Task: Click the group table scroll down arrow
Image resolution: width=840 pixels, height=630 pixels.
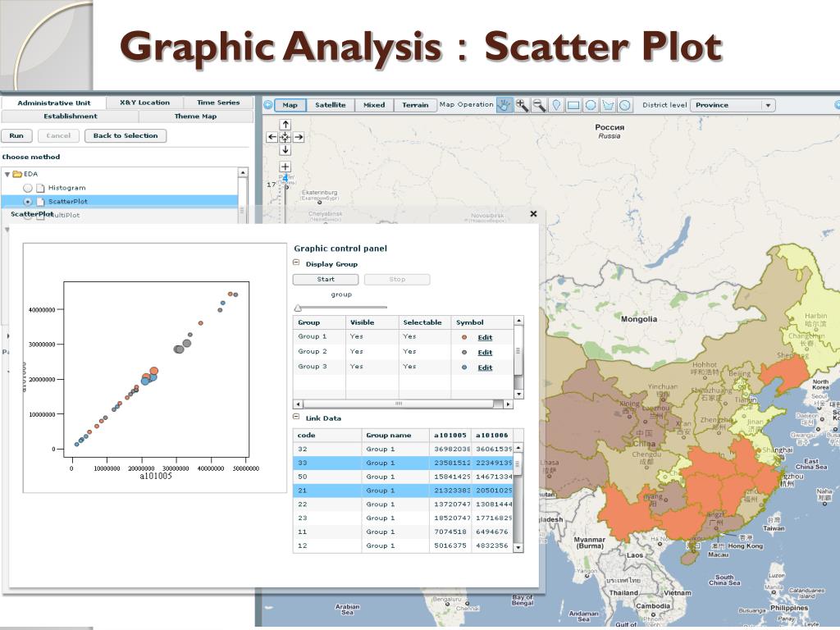Action: 518,394
